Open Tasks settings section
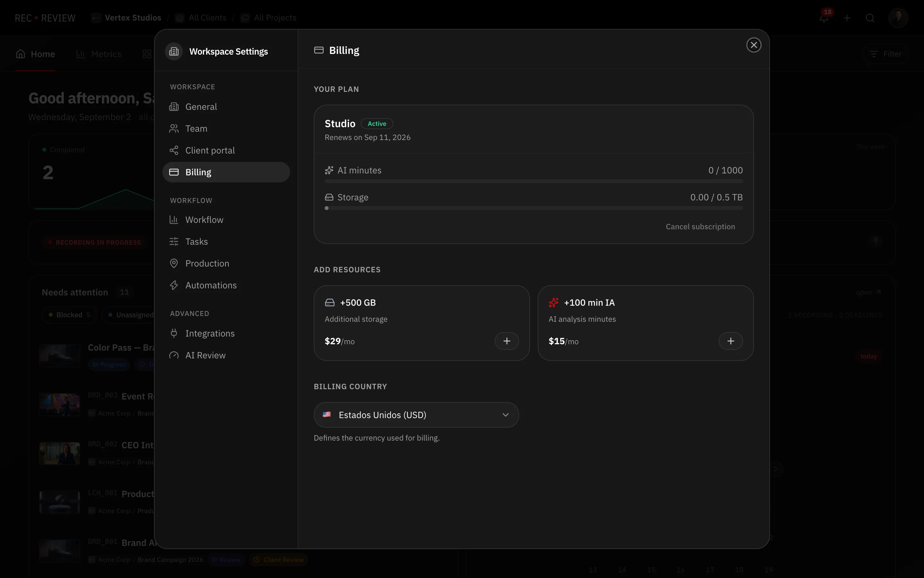The width and height of the screenshot is (924, 578). tap(226, 241)
